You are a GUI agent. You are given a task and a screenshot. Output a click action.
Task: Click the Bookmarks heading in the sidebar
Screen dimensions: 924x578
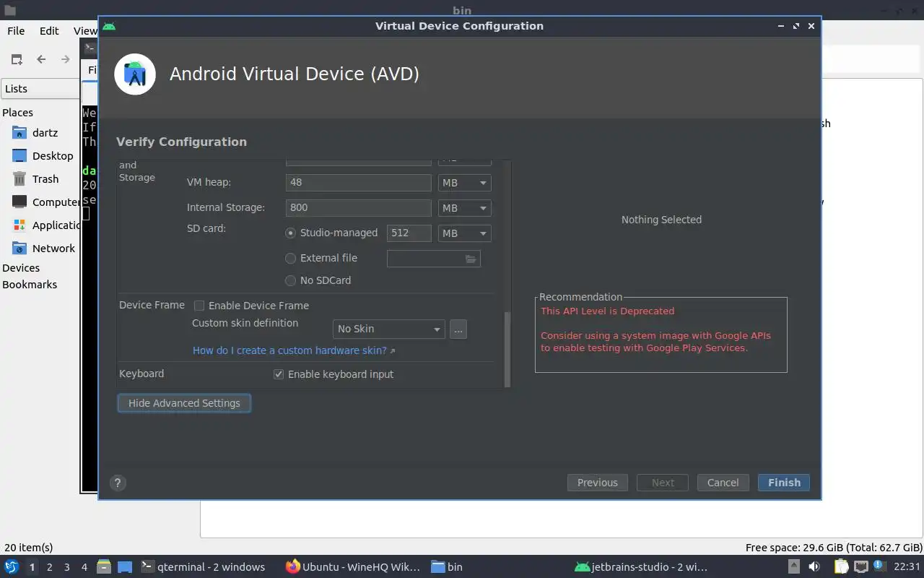pyautogui.click(x=30, y=285)
